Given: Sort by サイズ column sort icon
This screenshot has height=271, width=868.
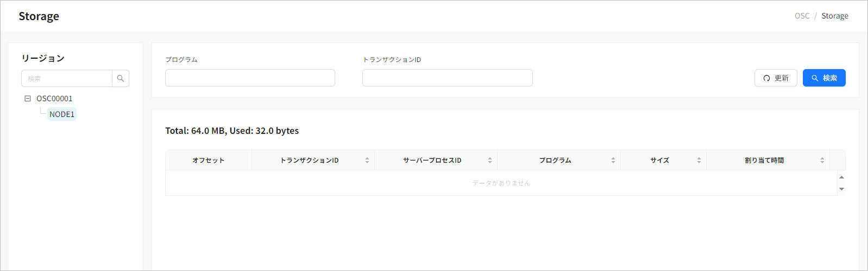Looking at the screenshot, I should tap(699, 161).
